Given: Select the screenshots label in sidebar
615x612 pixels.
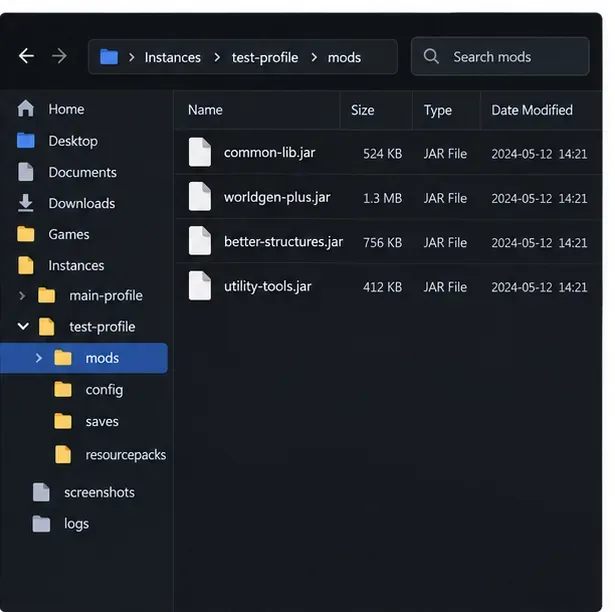Looking at the screenshot, I should 99,492.
